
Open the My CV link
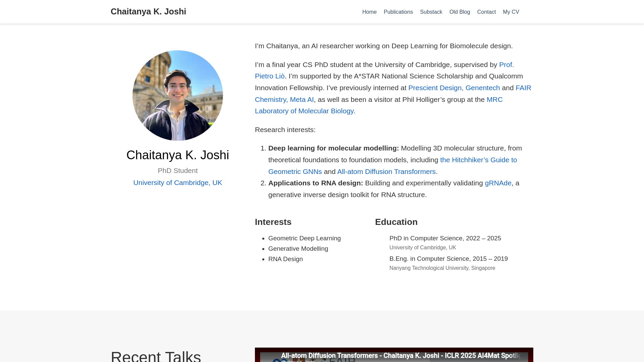511,12
